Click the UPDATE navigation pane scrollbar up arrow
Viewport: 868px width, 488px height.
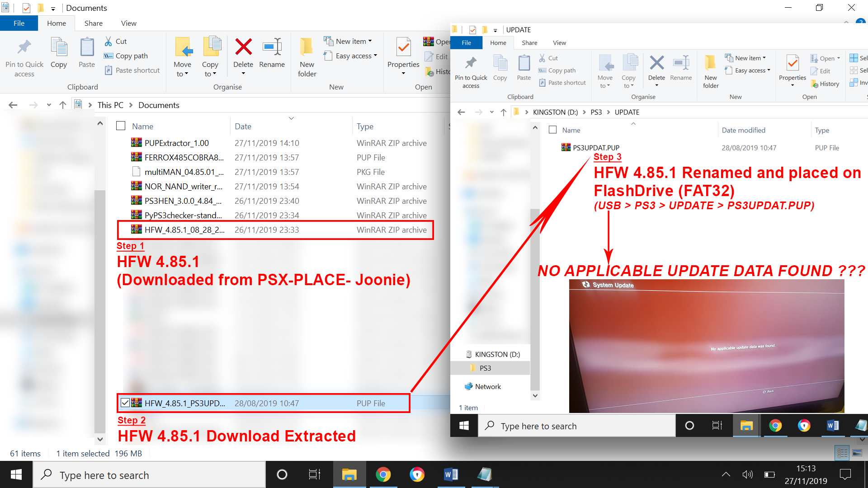[535, 127]
